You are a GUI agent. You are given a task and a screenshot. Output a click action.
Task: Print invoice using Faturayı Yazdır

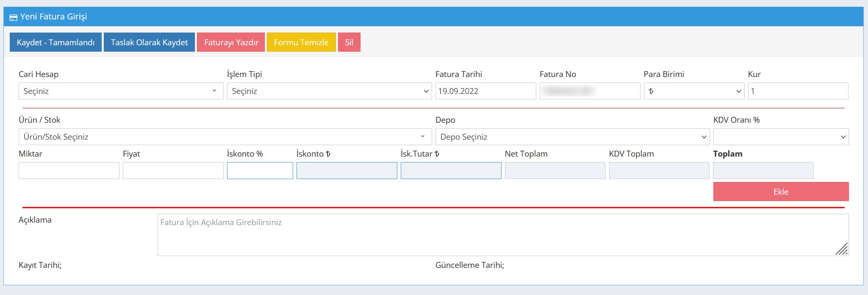click(x=231, y=42)
